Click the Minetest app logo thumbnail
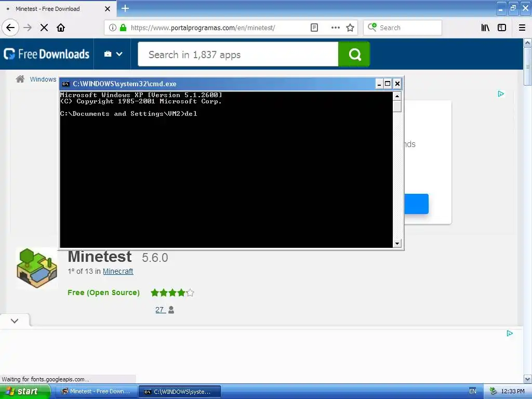Image resolution: width=532 pixels, height=399 pixels. coord(37,269)
